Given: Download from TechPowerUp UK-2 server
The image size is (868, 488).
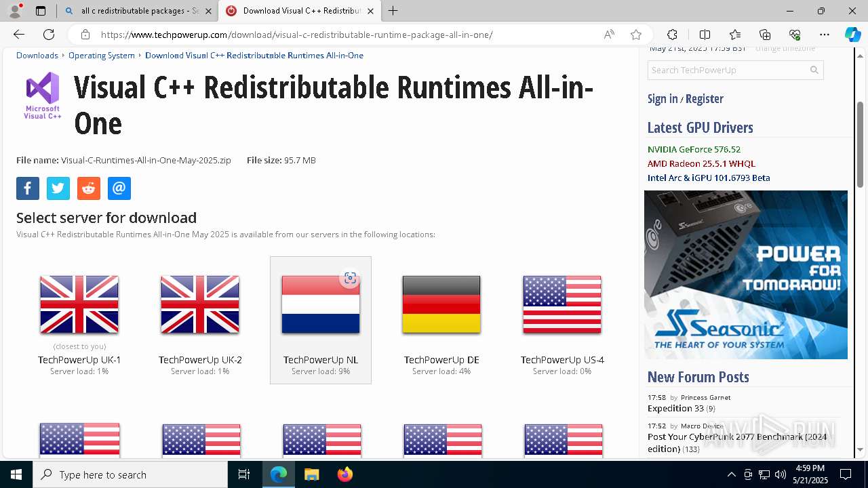Looking at the screenshot, I should pos(200,320).
